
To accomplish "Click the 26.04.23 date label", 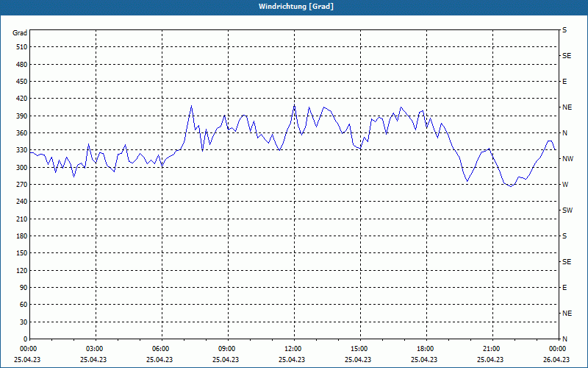I will [x=556, y=359].
